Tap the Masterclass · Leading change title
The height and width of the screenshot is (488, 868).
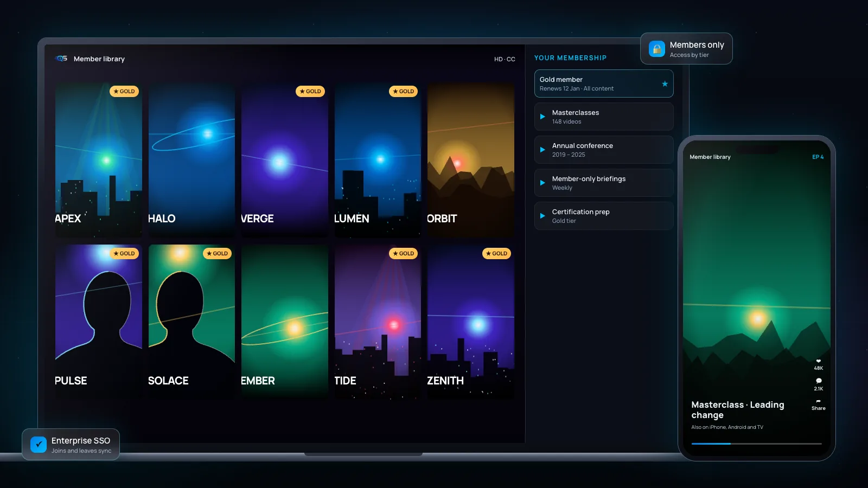pos(737,410)
